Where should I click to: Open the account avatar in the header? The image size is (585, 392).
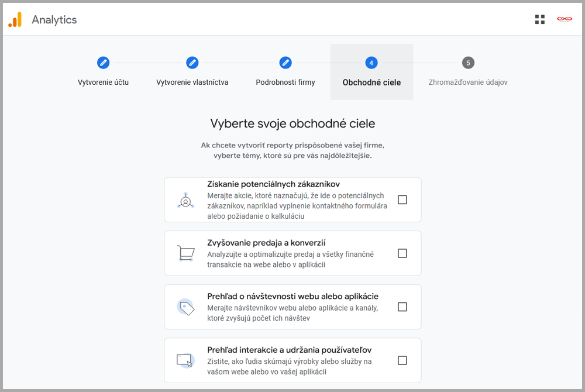tap(564, 19)
